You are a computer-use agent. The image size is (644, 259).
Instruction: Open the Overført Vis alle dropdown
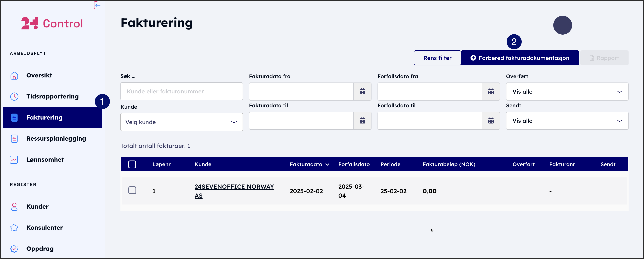[567, 92]
